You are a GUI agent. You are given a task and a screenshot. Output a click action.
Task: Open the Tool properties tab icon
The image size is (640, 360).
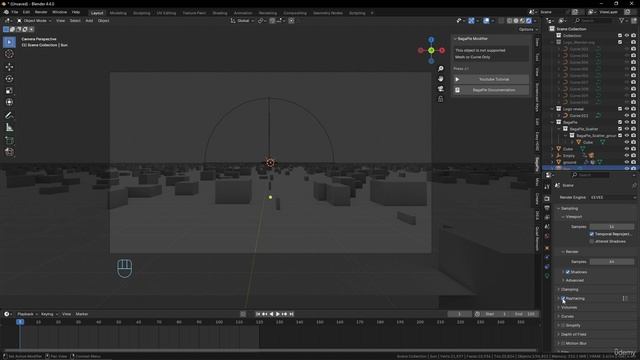click(x=547, y=187)
